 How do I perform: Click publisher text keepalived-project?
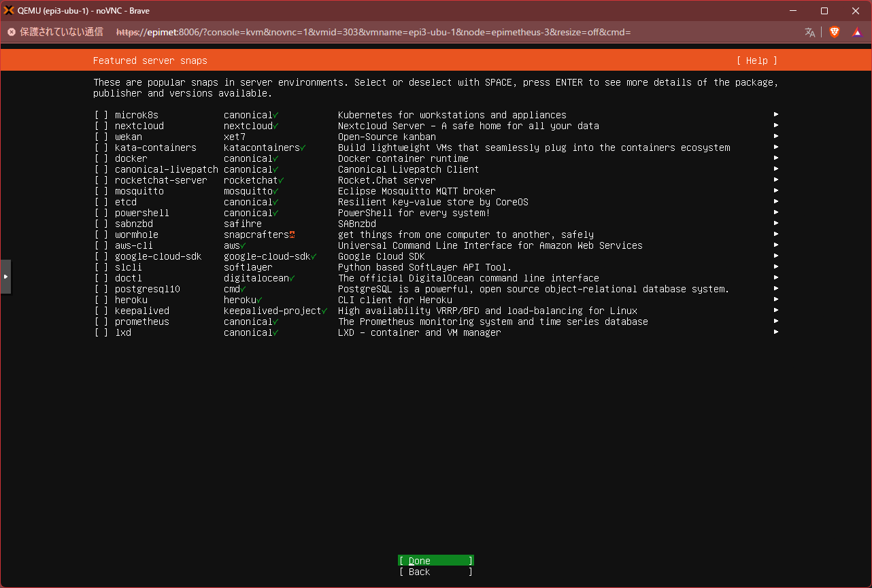[x=273, y=311]
